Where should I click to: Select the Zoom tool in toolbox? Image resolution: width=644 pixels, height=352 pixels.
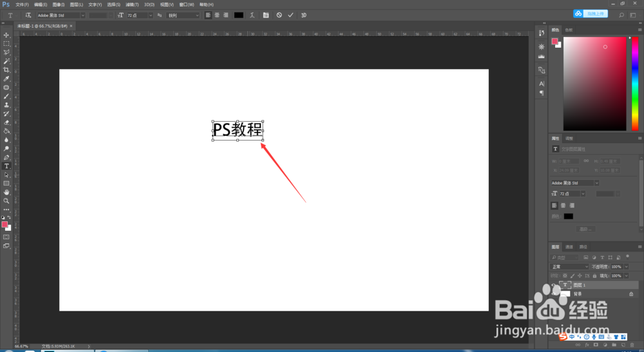pyautogui.click(x=6, y=201)
